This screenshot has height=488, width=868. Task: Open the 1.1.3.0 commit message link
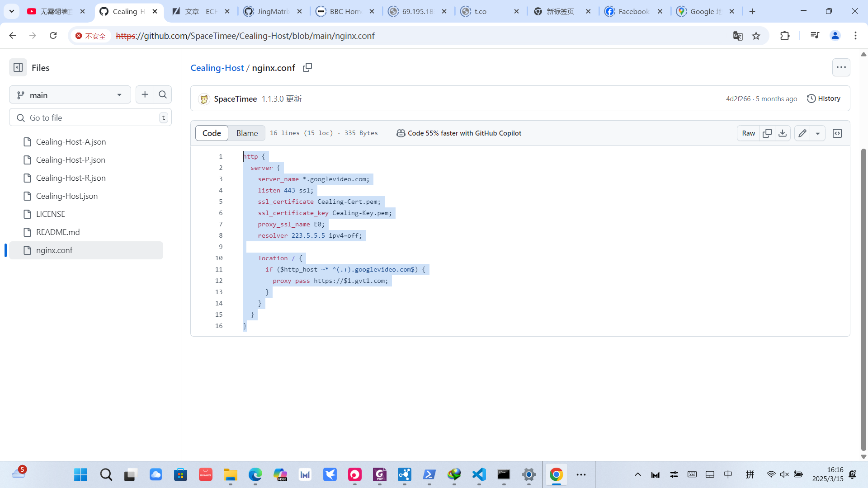pos(281,99)
